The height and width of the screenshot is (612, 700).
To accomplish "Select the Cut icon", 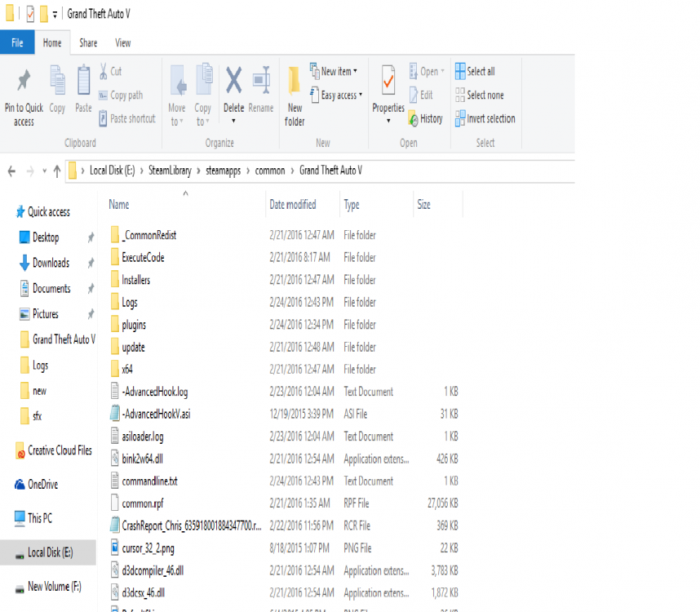I will [114, 72].
